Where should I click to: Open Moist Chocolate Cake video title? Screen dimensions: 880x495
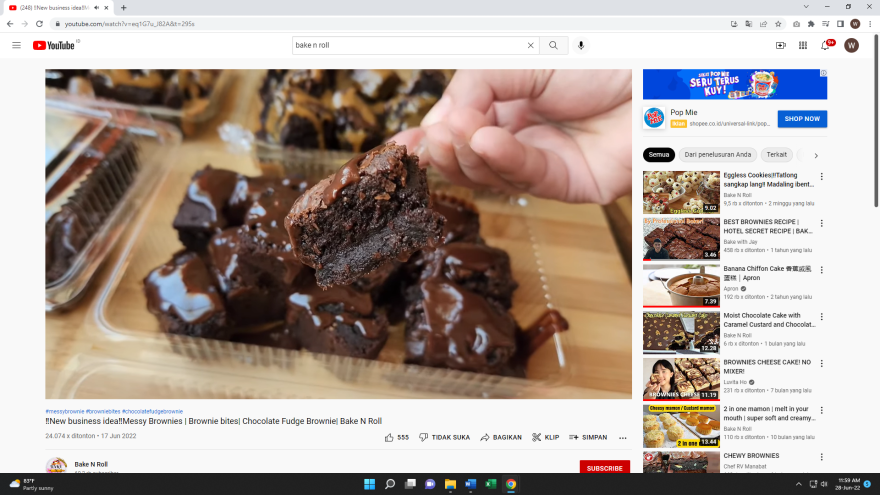pyautogui.click(x=769, y=320)
